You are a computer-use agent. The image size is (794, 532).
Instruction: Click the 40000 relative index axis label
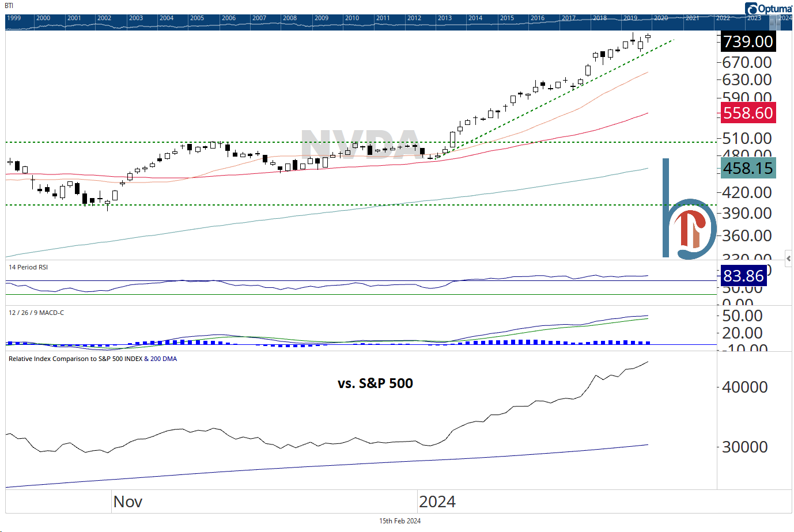745,387
